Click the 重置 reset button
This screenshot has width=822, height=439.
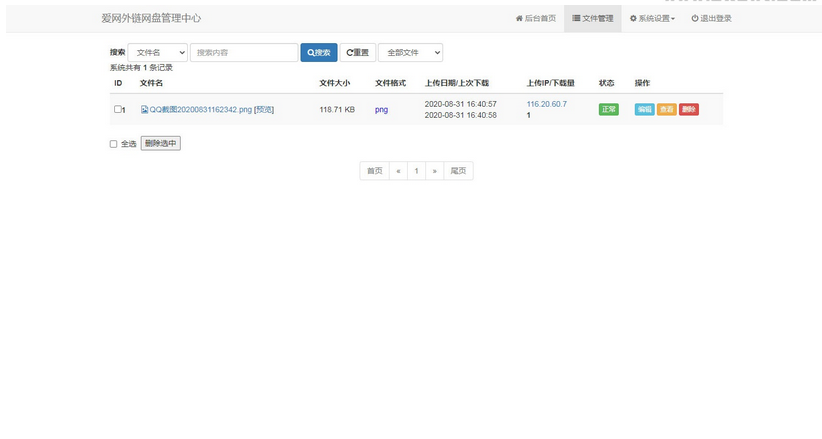(x=358, y=52)
